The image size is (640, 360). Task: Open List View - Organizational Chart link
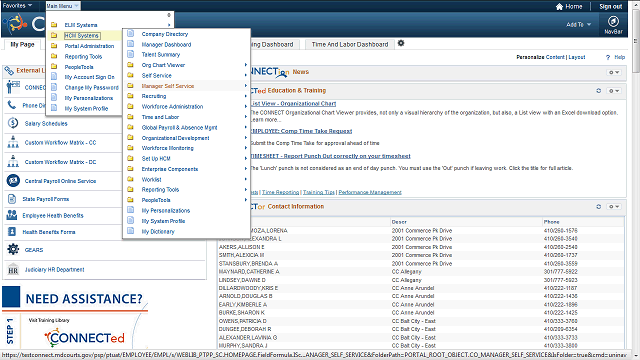(x=293, y=104)
